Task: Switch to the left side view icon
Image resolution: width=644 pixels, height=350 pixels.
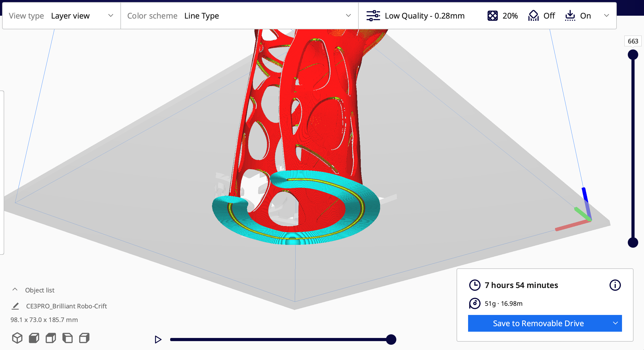Action: pos(68,338)
